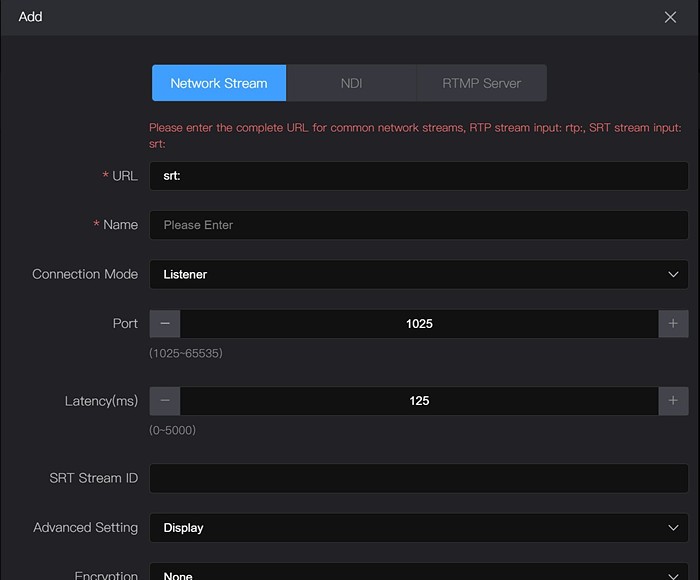Click the SRT Stream ID label text
Viewport: 700px width, 580px height.
tap(93, 478)
